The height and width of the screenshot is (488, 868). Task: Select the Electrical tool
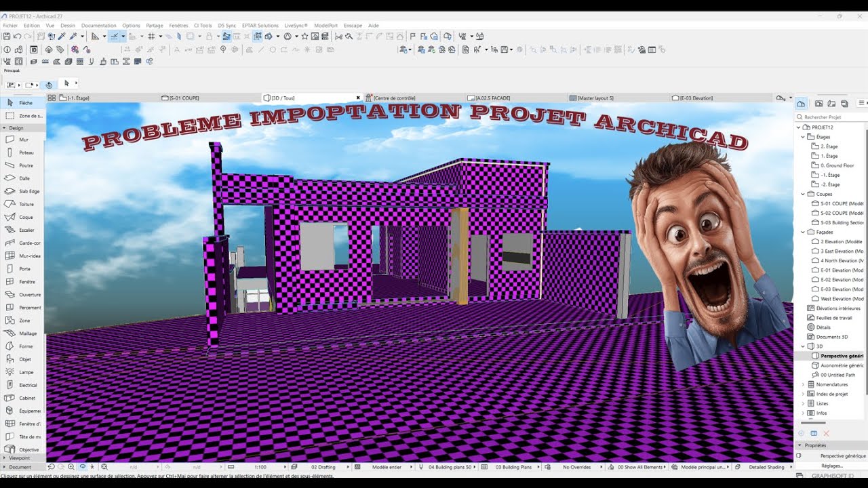[x=22, y=385]
